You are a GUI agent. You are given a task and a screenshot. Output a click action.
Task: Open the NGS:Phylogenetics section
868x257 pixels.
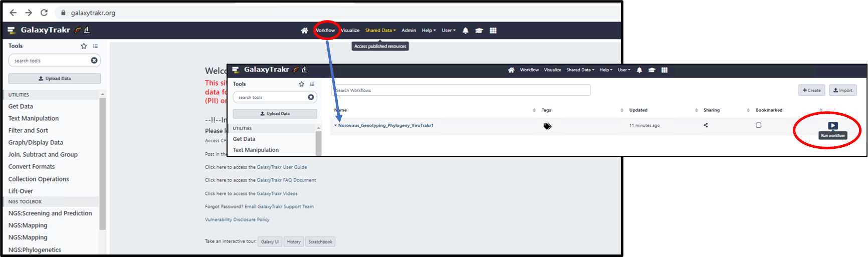coord(35,249)
